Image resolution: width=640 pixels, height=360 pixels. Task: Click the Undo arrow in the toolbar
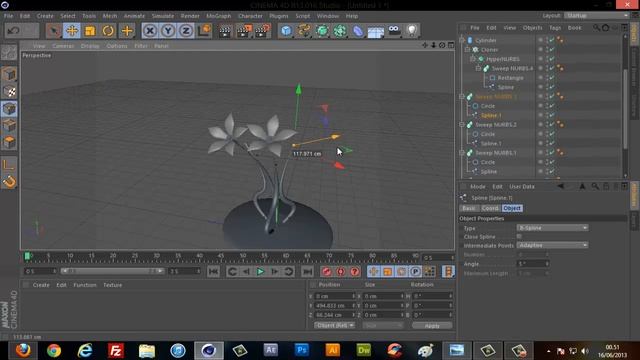click(x=13, y=31)
